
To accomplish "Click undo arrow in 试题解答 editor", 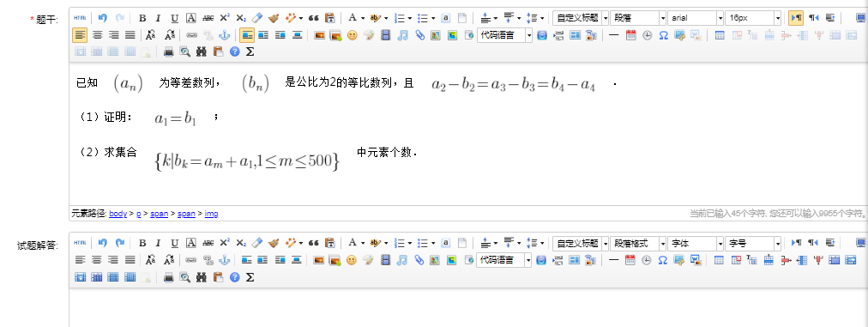I will [x=102, y=243].
